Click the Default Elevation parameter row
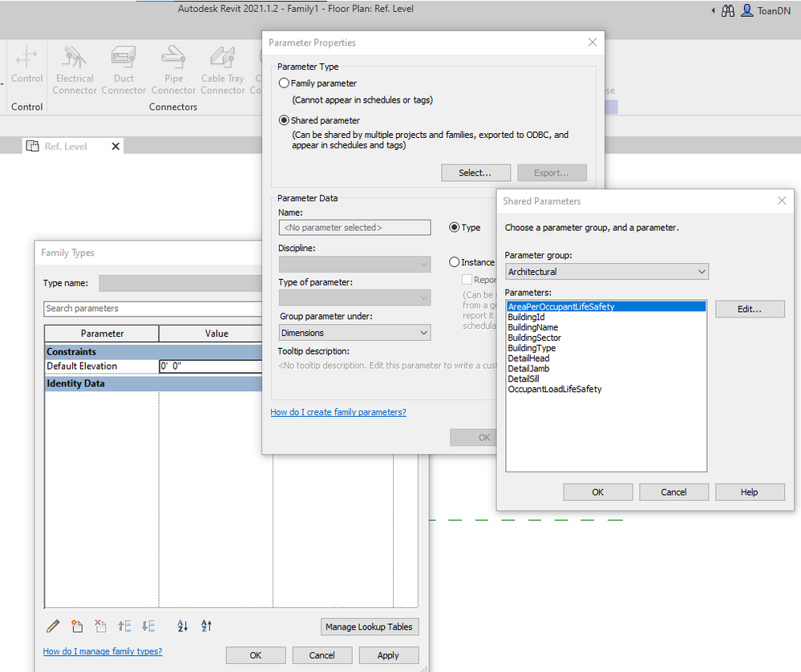The width and height of the screenshot is (801, 672). [153, 366]
